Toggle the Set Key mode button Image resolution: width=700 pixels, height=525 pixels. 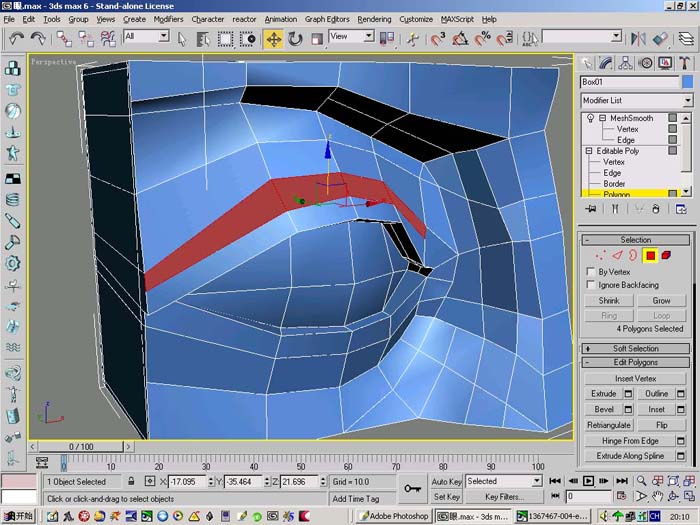(x=446, y=496)
